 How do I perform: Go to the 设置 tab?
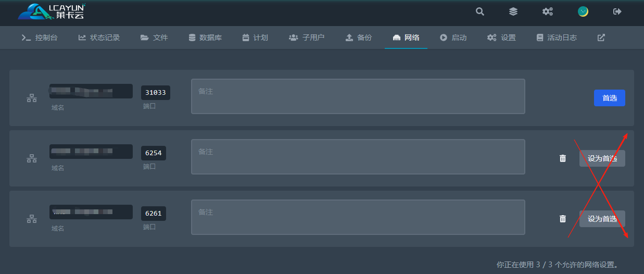[x=501, y=38]
